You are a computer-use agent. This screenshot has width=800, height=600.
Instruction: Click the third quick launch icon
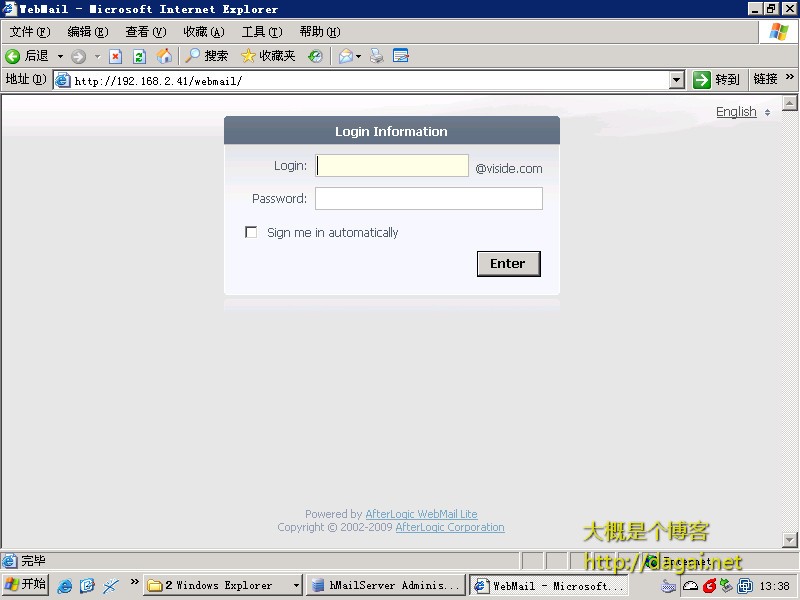[110, 585]
